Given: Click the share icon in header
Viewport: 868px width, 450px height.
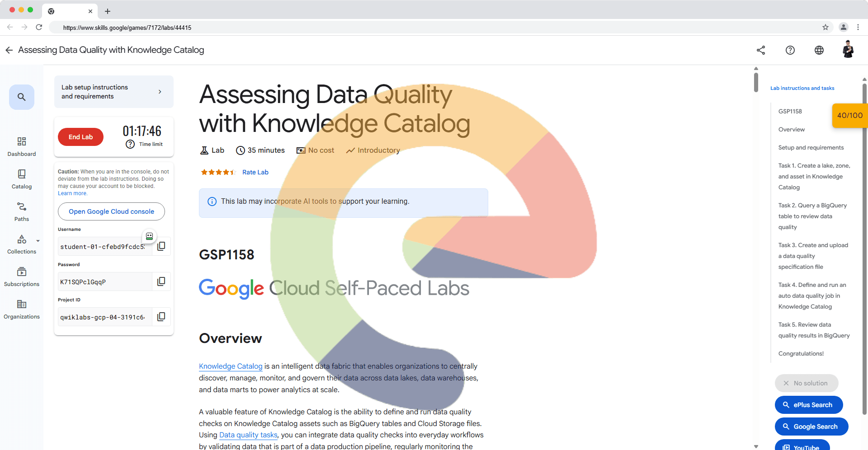Looking at the screenshot, I should [x=761, y=50].
